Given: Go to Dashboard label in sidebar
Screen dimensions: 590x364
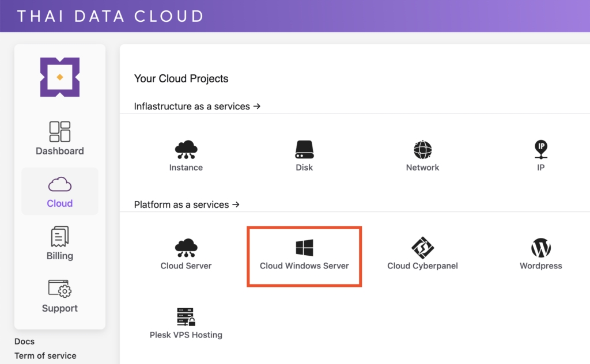Looking at the screenshot, I should pyautogui.click(x=60, y=151).
